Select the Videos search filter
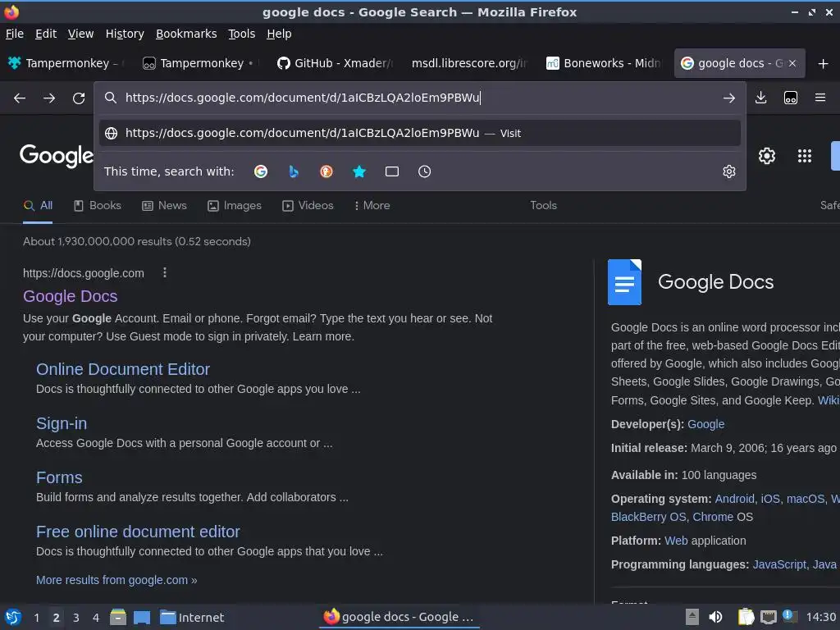Screen dimensions: 840x630 point(308,206)
